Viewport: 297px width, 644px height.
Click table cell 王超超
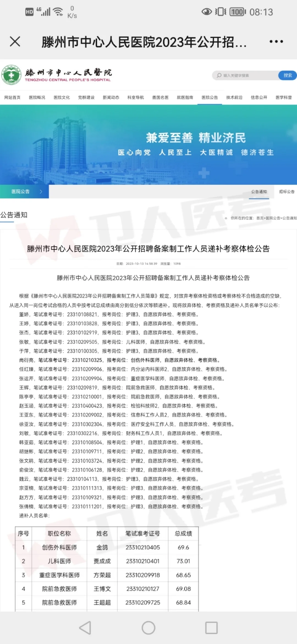click(x=102, y=602)
